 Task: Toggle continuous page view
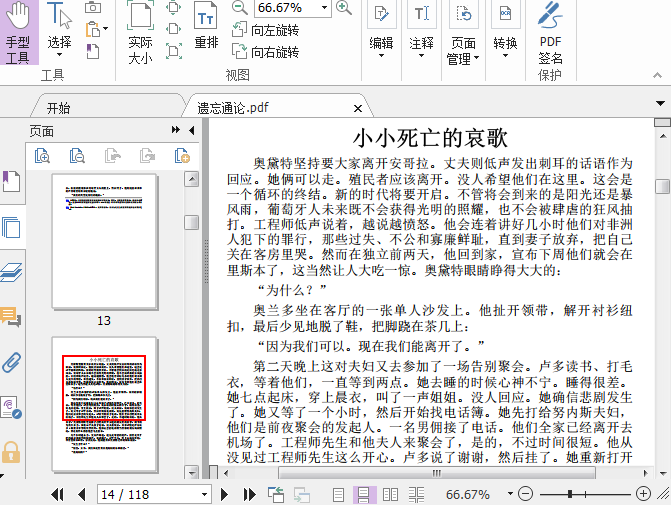364,494
